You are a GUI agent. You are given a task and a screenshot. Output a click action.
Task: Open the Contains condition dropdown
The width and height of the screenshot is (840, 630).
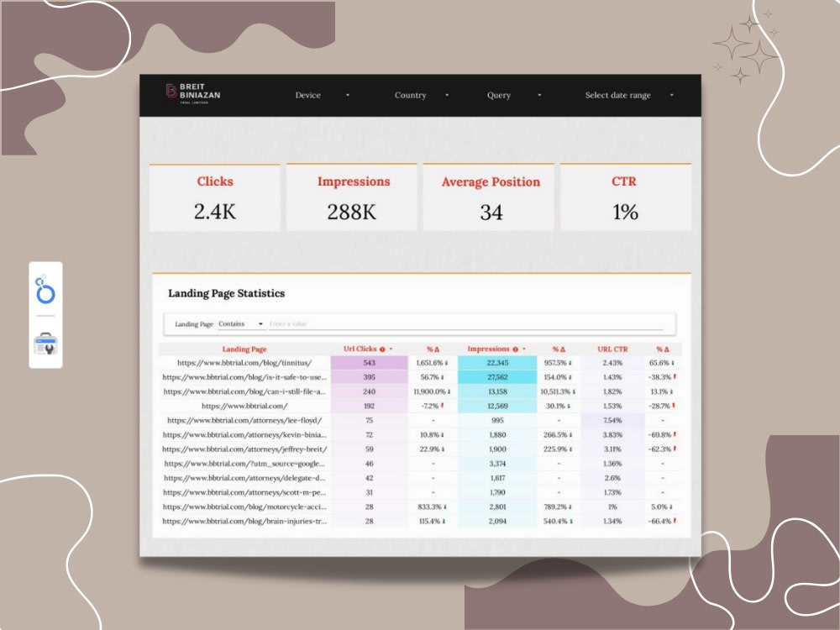(240, 324)
